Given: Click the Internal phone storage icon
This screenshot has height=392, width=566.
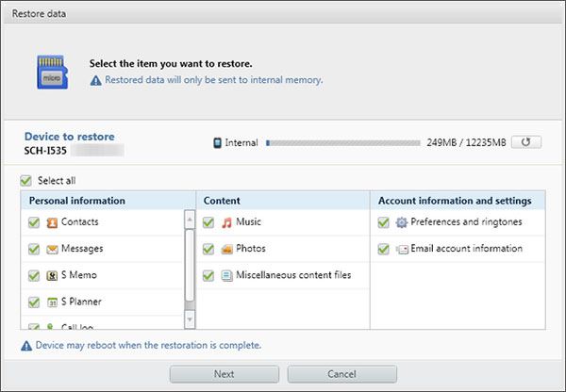Looking at the screenshot, I should (217, 143).
